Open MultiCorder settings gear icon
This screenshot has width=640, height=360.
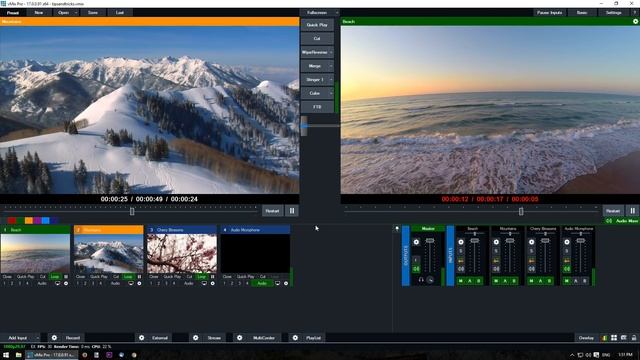point(240,338)
